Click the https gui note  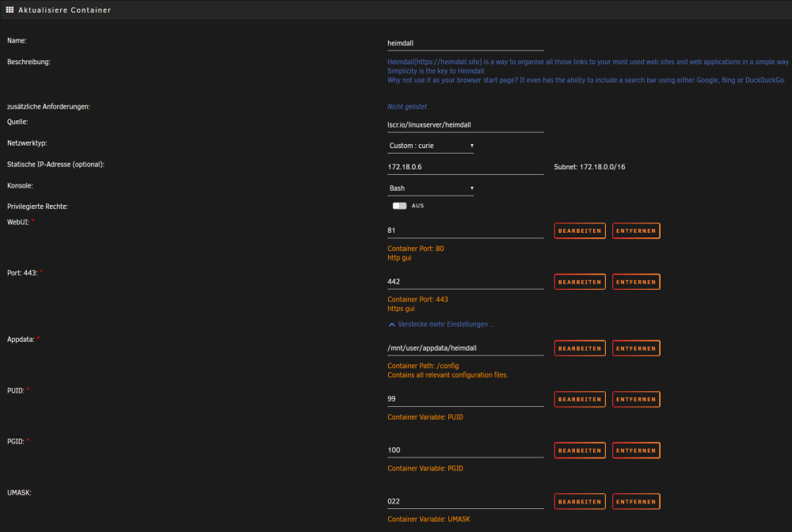tap(401, 309)
